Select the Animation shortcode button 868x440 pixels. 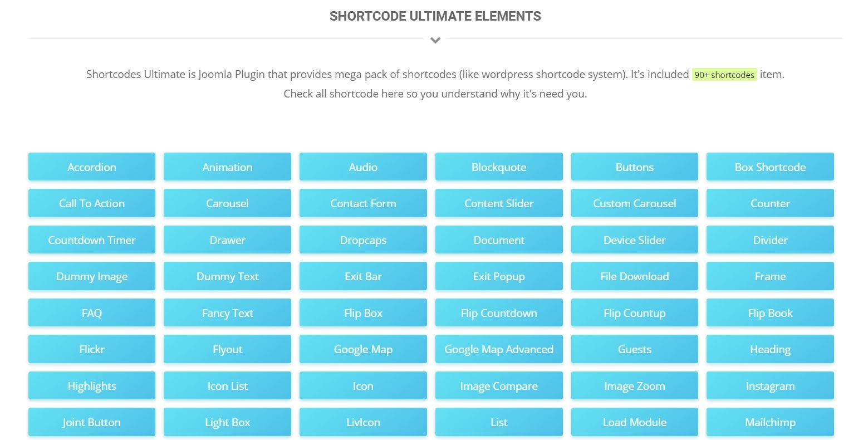(227, 167)
